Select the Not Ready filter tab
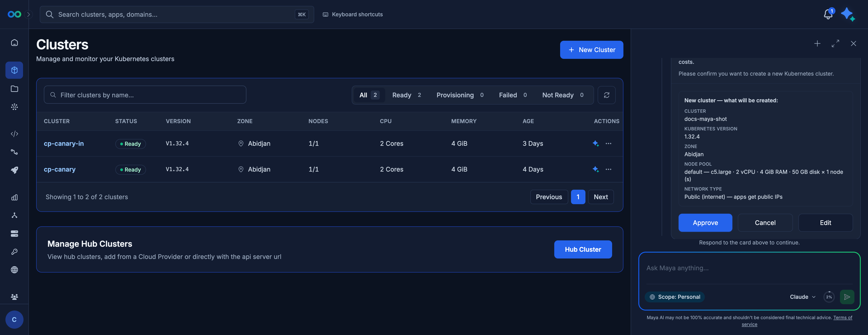The height and width of the screenshot is (335, 868). tap(563, 95)
